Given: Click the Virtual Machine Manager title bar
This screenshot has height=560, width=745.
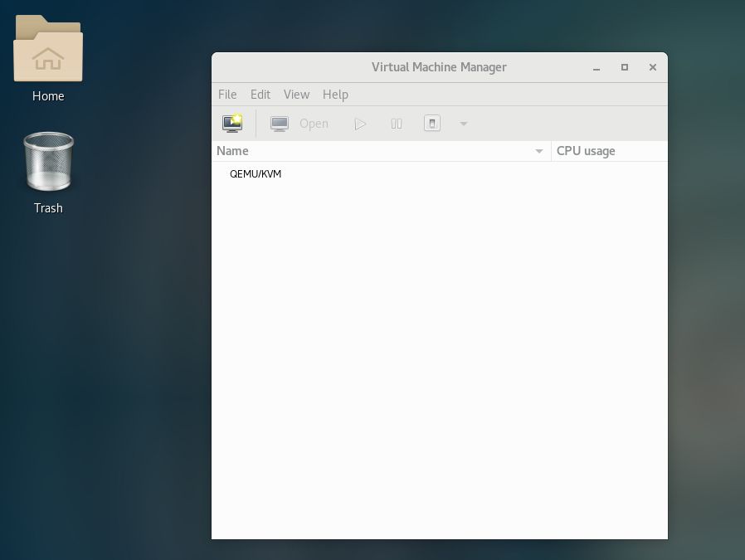Looking at the screenshot, I should [439, 67].
